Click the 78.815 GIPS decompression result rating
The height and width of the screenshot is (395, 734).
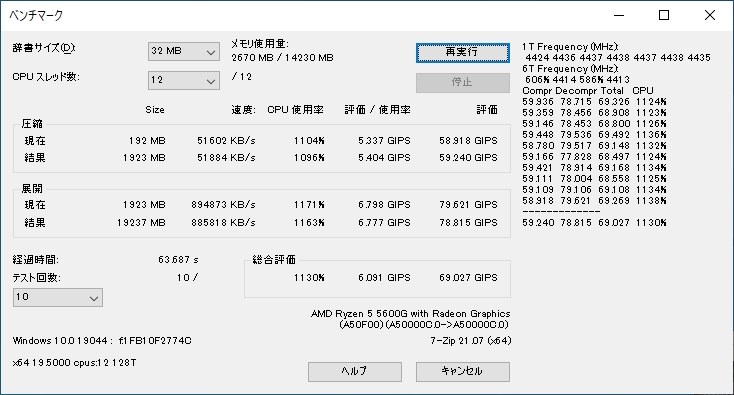click(468, 223)
